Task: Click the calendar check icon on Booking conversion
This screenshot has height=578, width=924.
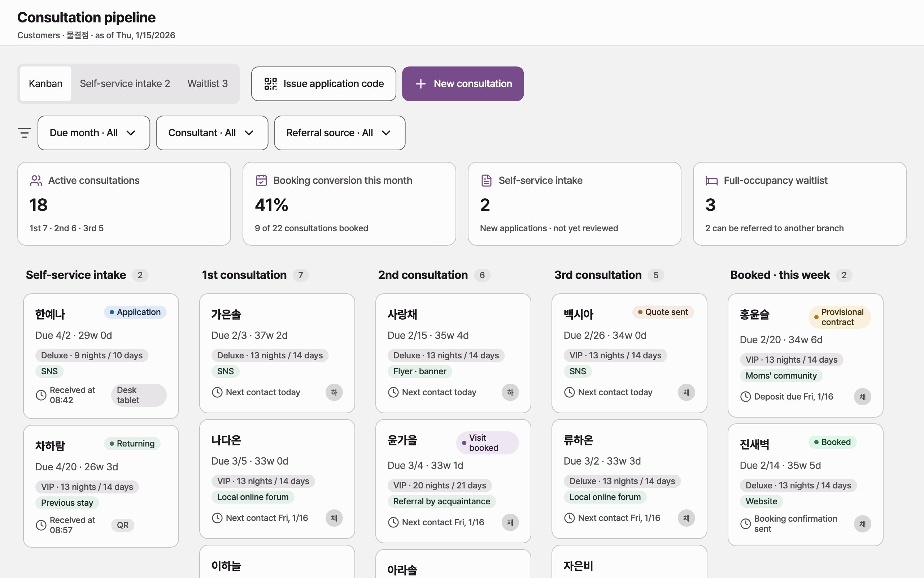Action: 261,180
